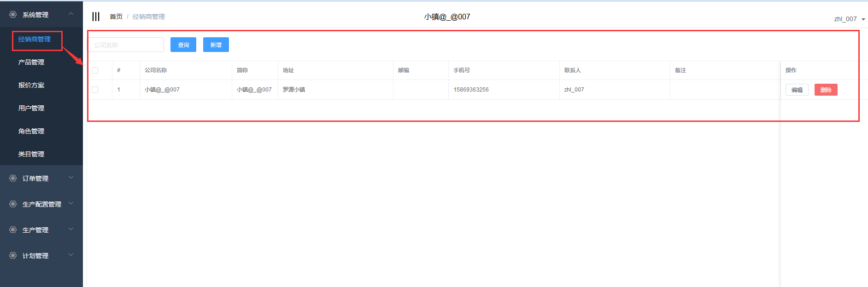Click the 查询 search button
This screenshot has width=868, height=287.
tap(183, 45)
